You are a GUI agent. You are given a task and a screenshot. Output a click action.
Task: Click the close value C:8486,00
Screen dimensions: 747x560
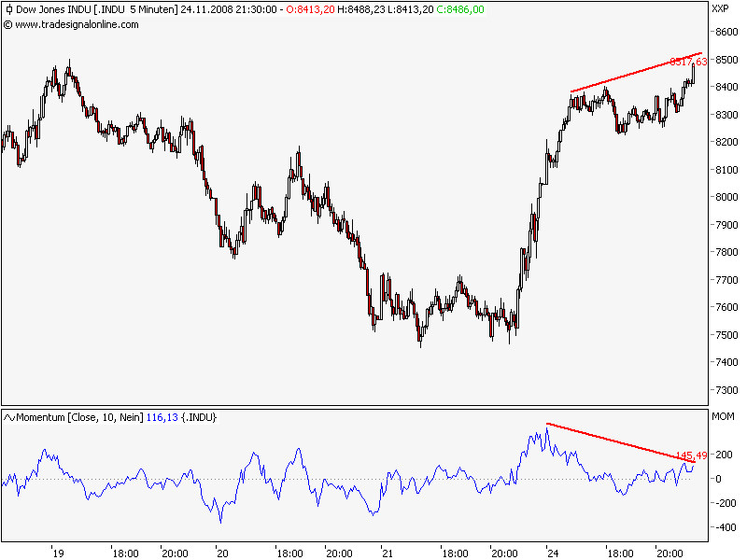coord(460,9)
